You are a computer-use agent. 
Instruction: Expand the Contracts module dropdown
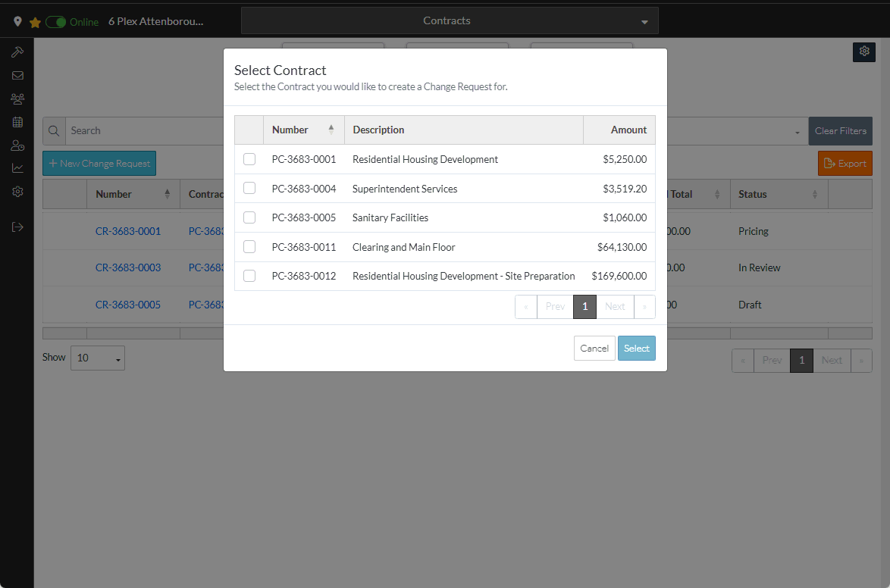450,21
